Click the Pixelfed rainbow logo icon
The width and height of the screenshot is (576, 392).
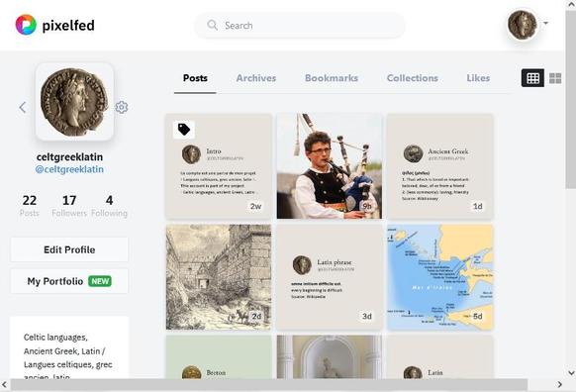(26, 25)
